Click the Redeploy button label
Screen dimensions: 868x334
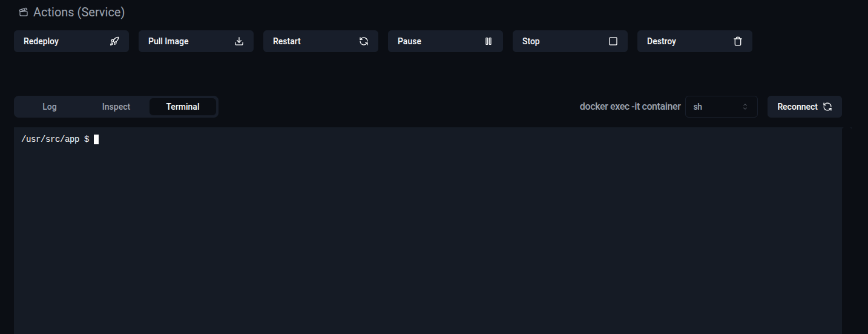pyautogui.click(x=41, y=41)
